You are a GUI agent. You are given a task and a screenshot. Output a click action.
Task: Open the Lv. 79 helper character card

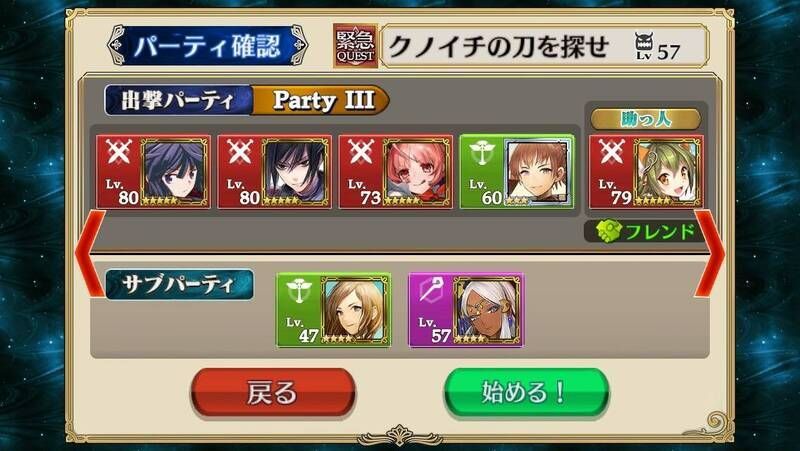[x=646, y=172]
